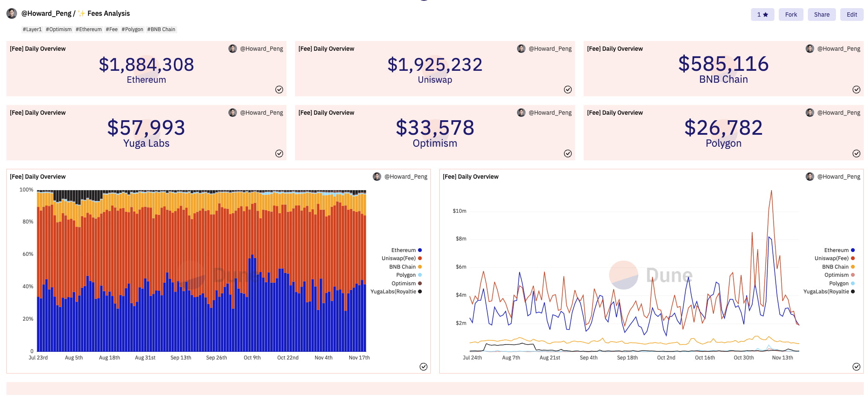Open the Edit dashboard button
The image size is (868, 397).
point(851,14)
